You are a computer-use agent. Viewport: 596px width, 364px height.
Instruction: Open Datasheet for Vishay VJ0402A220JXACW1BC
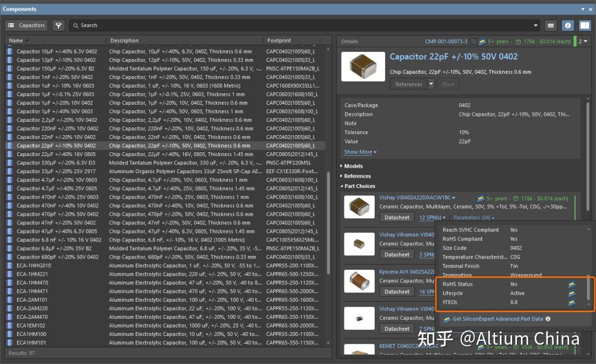coord(397,218)
